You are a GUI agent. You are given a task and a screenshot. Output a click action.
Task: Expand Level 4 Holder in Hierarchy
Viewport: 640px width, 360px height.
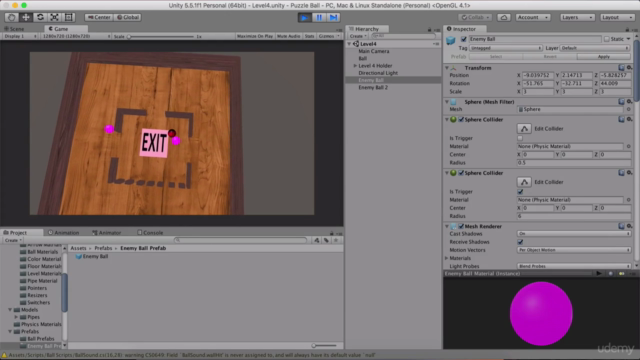pos(355,66)
